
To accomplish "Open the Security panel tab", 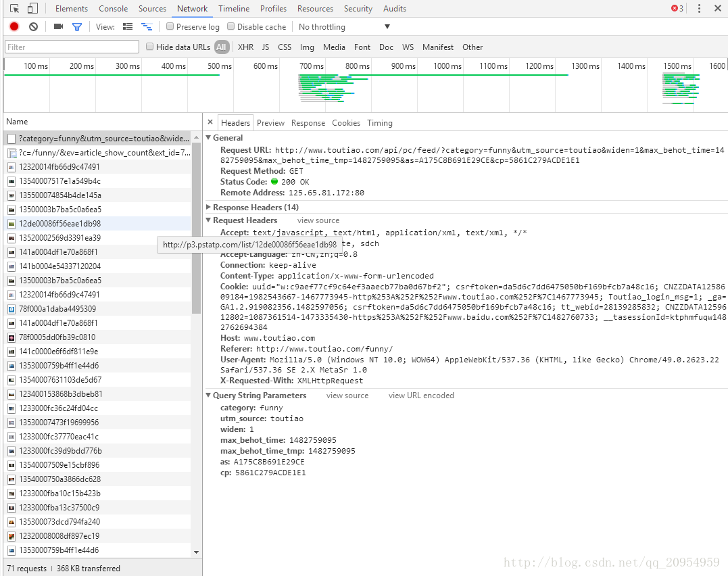I will click(x=358, y=8).
